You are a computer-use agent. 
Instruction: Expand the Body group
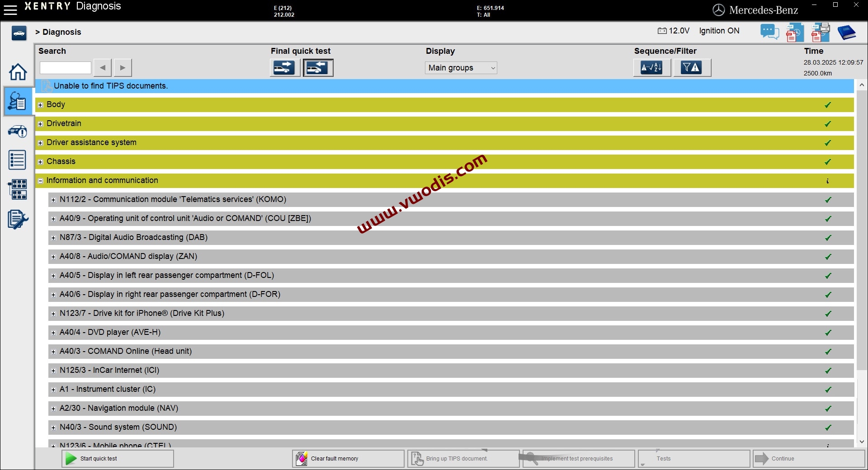(x=40, y=105)
